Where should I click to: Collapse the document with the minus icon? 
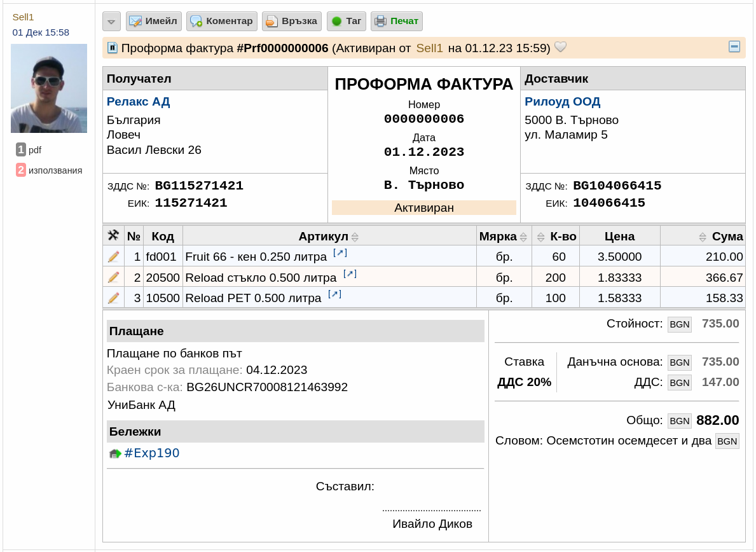pos(734,46)
